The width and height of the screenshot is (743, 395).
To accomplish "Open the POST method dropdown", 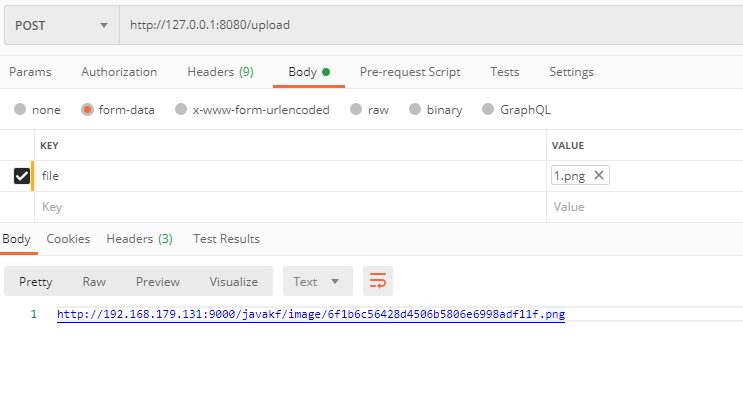I will point(62,25).
